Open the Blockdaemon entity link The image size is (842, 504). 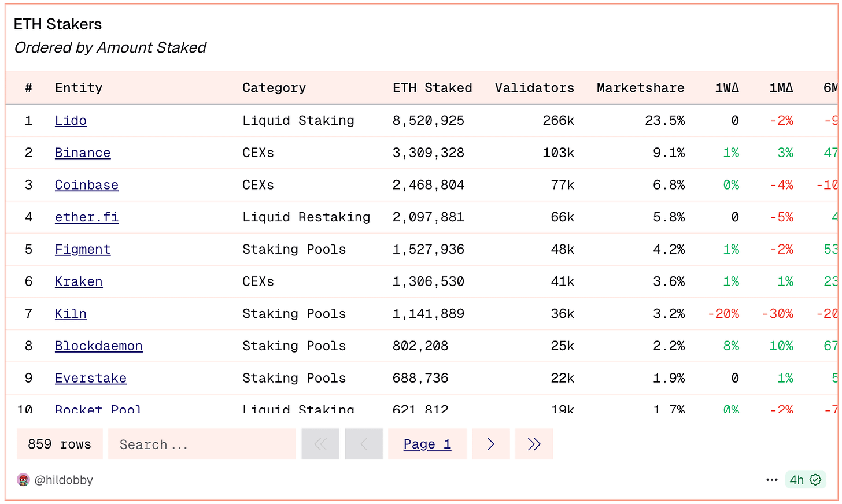[x=99, y=346]
